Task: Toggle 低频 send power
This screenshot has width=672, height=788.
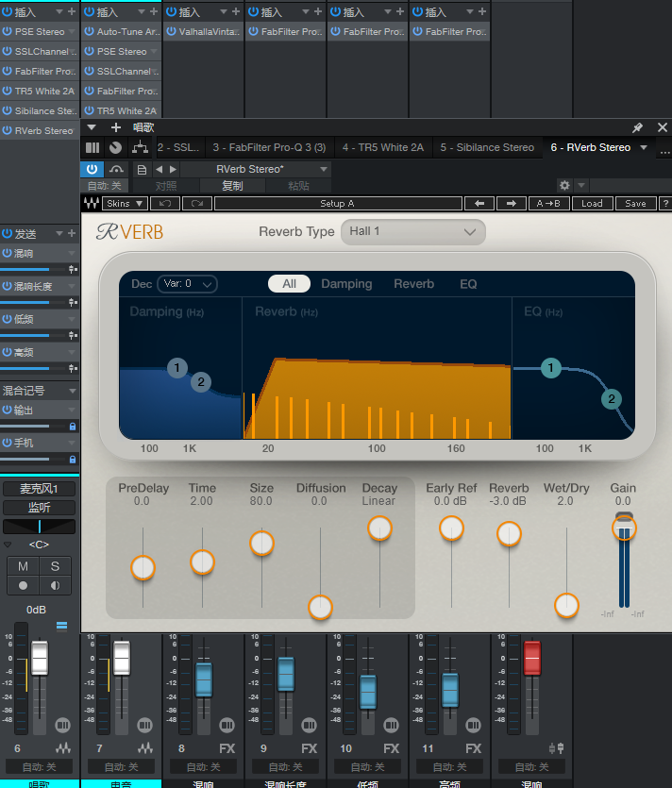Action: pyautogui.click(x=7, y=319)
